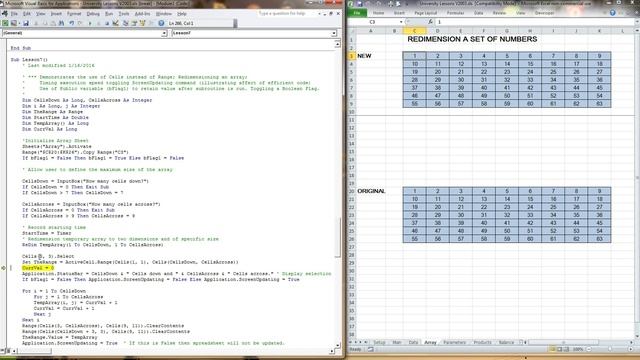Switch to the Setup worksheet tab

[x=379, y=342]
